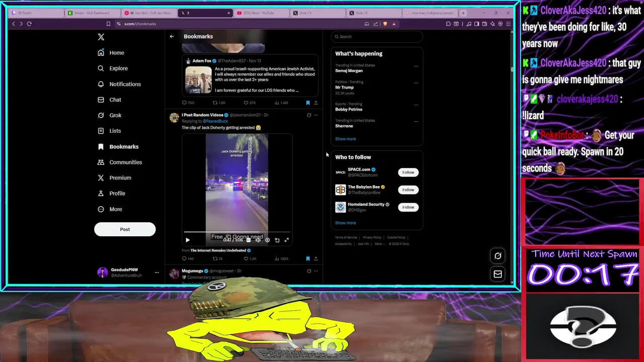Viewport: 644px width, 362px height.
Task: Select Bookmarks in the sidebar
Action: tap(118, 146)
